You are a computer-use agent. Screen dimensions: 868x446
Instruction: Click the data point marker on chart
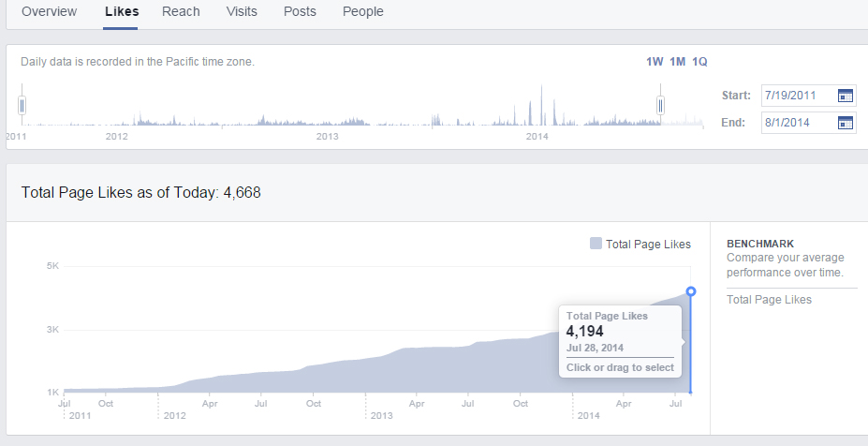[691, 291]
